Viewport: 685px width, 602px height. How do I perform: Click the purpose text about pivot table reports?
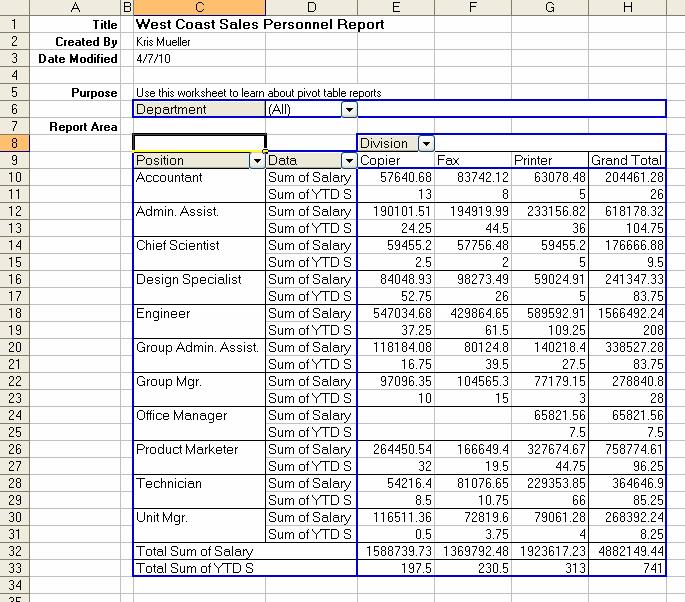click(x=259, y=93)
